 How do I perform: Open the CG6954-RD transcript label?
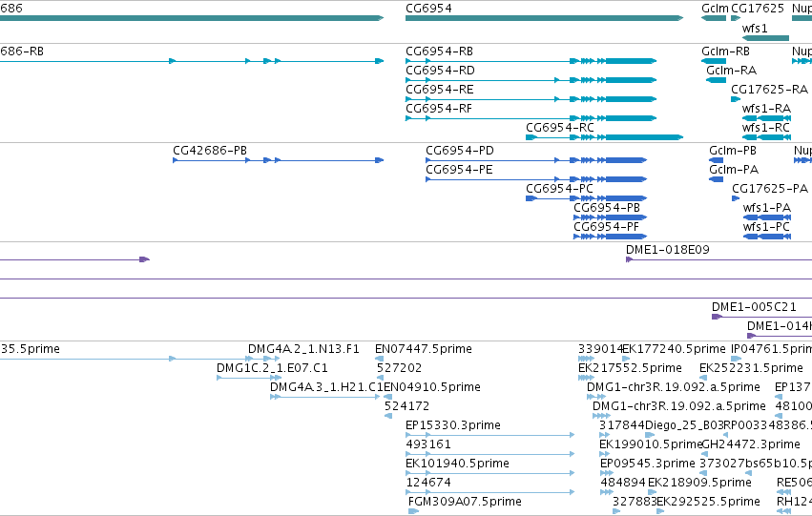440,71
